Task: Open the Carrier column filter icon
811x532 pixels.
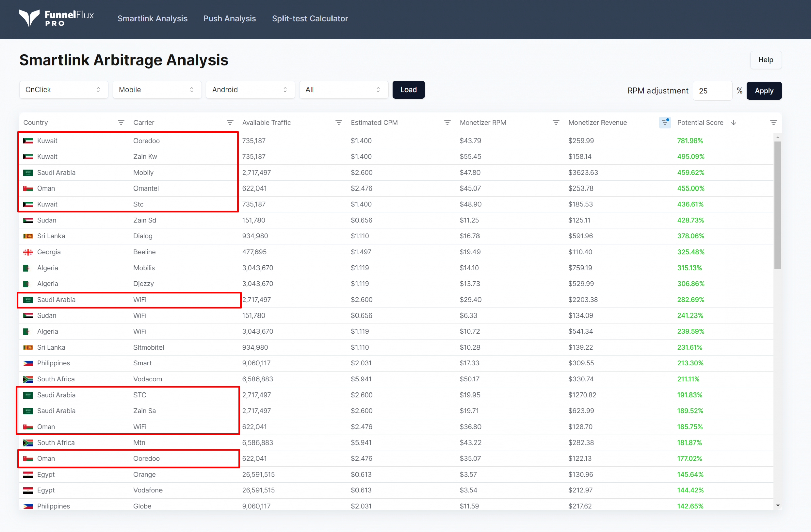Action: pyautogui.click(x=230, y=123)
